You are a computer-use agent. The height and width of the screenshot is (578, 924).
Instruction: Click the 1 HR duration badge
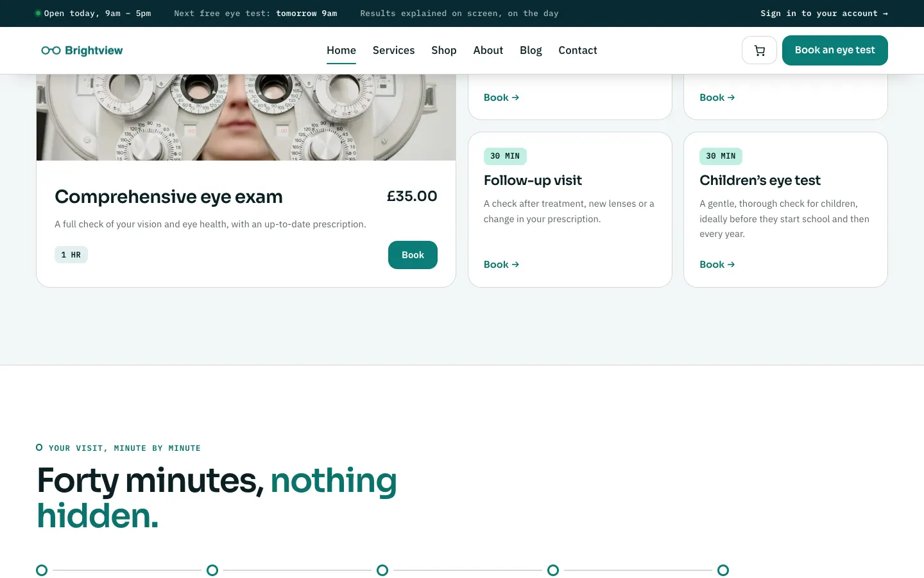[x=71, y=255]
